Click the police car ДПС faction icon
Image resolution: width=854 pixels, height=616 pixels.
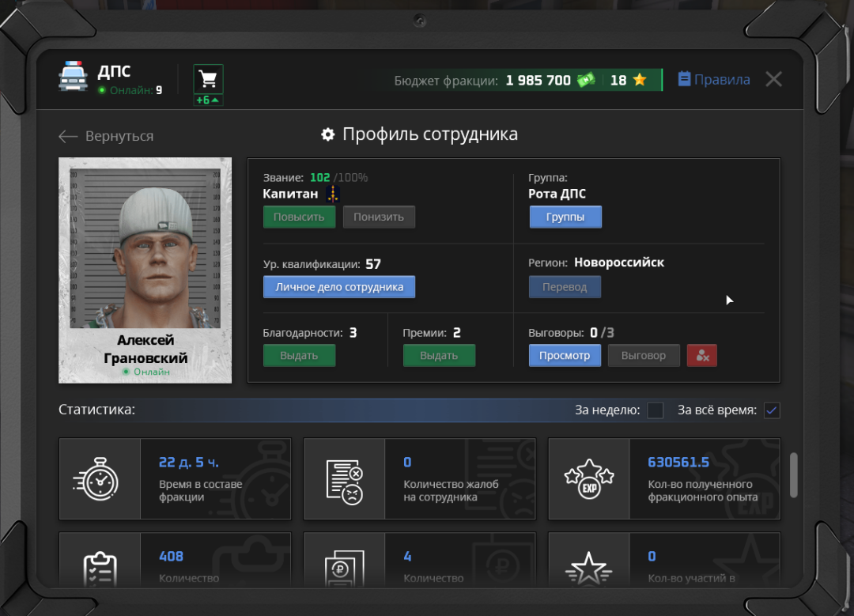point(74,77)
